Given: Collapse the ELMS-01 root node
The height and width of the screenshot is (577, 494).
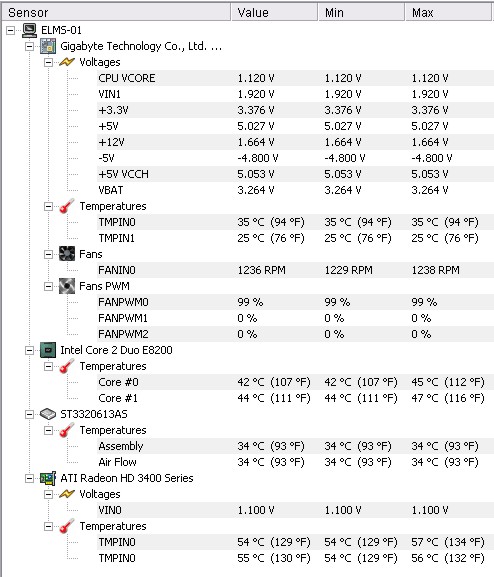Looking at the screenshot, I should click(x=11, y=30).
